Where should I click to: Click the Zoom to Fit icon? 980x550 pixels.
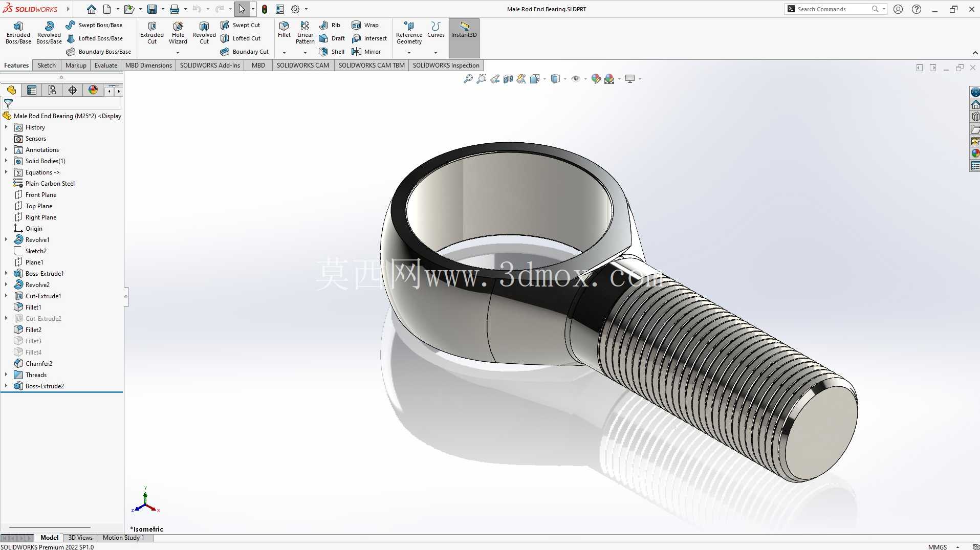(468, 79)
